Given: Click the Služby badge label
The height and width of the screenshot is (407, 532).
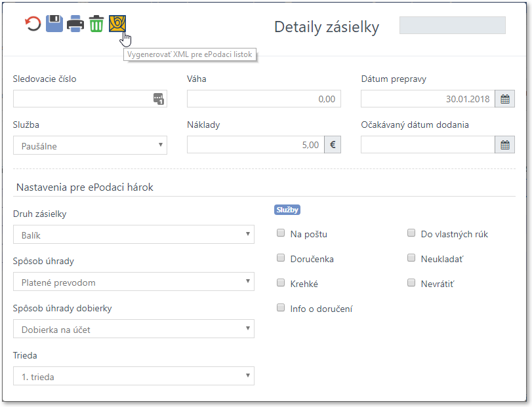Looking at the screenshot, I should tap(287, 210).
